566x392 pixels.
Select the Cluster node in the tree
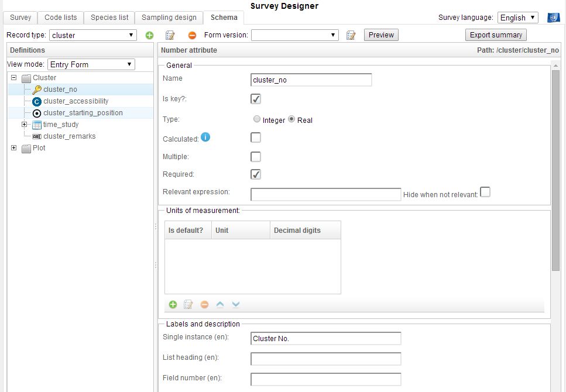tap(44, 78)
